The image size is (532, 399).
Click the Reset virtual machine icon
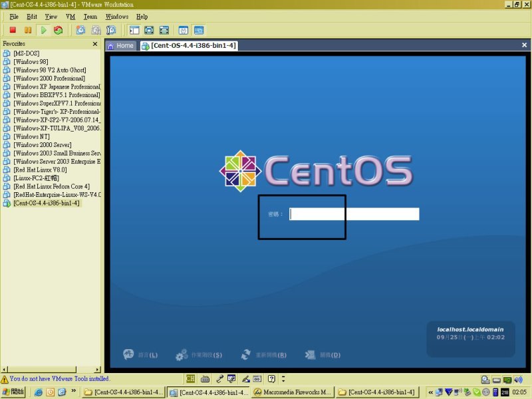click(x=59, y=30)
